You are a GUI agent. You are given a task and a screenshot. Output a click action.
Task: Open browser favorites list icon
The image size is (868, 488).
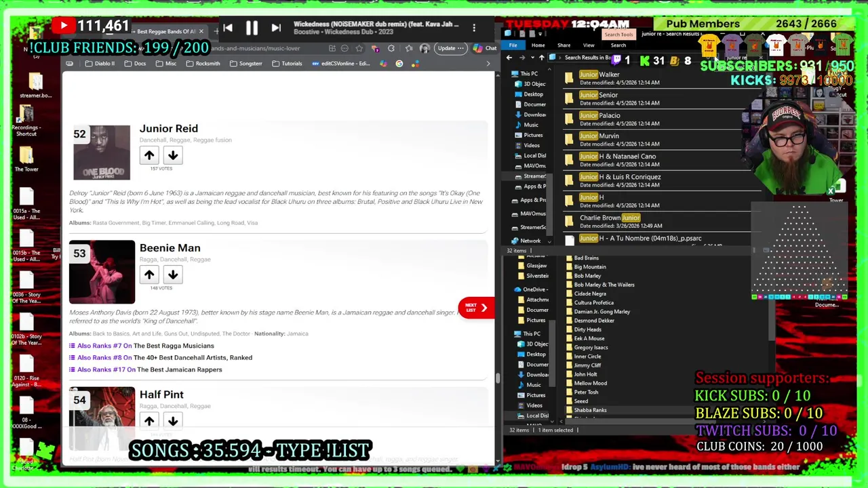pos(409,48)
